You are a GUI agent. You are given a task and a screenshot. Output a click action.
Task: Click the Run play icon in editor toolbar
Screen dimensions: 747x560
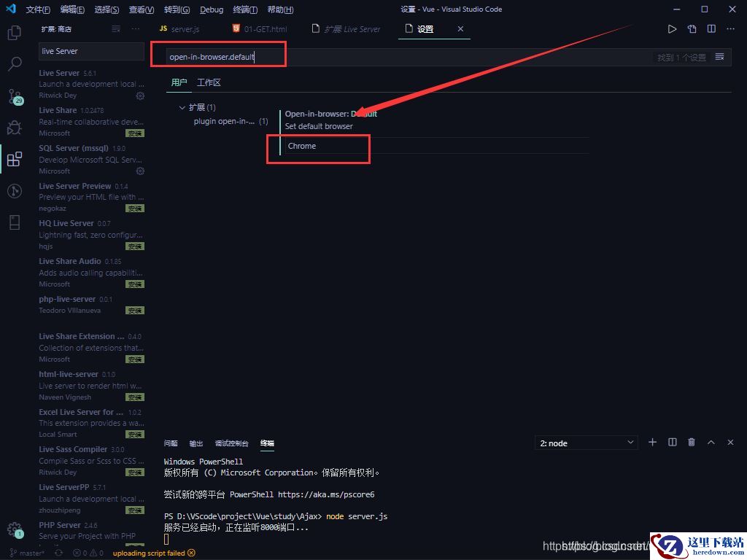coord(672,29)
